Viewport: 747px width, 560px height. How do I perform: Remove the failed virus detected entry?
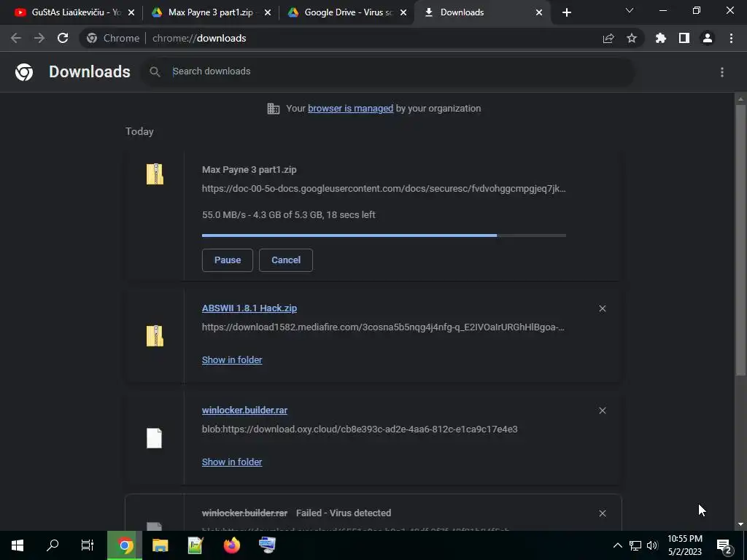pyautogui.click(x=602, y=513)
